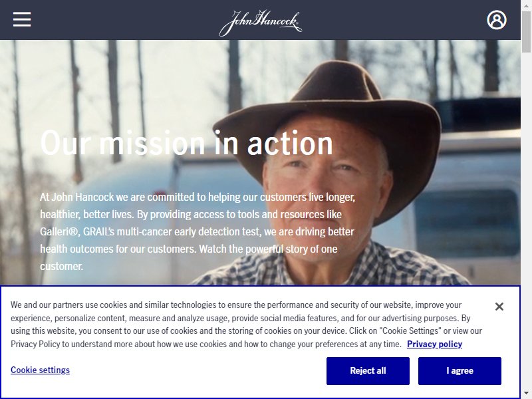
Task: Click the vertical scrollbar thumb
Action: [x=526, y=31]
